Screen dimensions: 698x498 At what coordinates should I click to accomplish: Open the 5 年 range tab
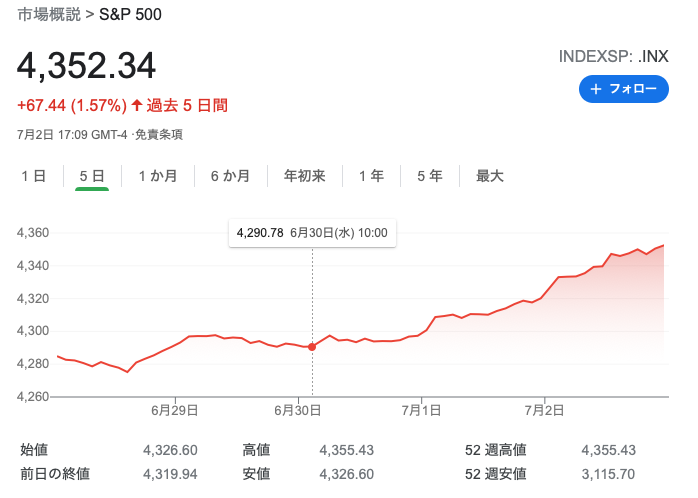[430, 176]
